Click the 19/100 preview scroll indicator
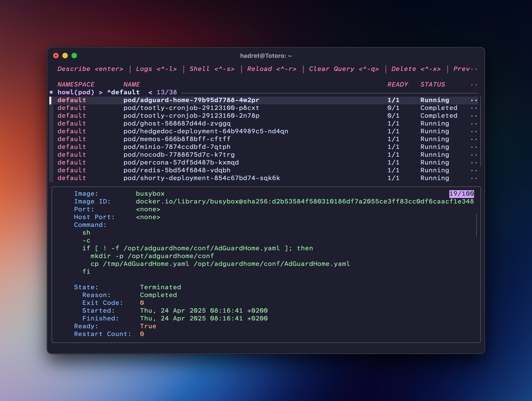The image size is (532, 401). 461,194
